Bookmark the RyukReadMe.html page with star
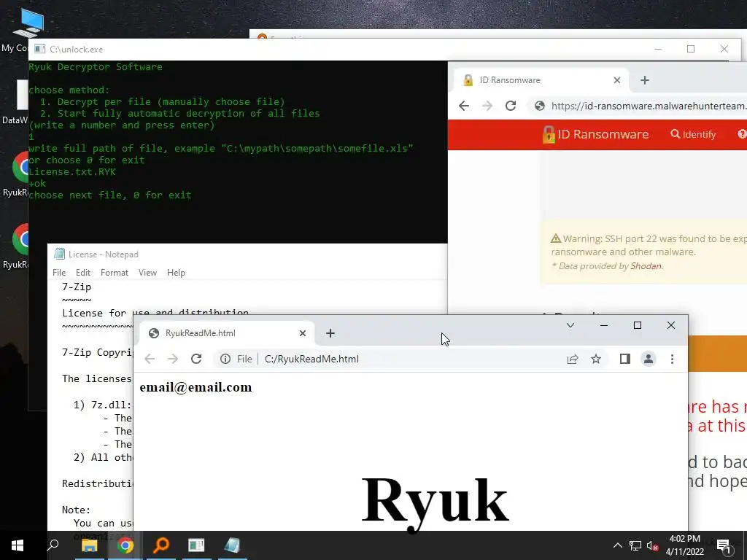This screenshot has height=560, width=747. [x=596, y=359]
